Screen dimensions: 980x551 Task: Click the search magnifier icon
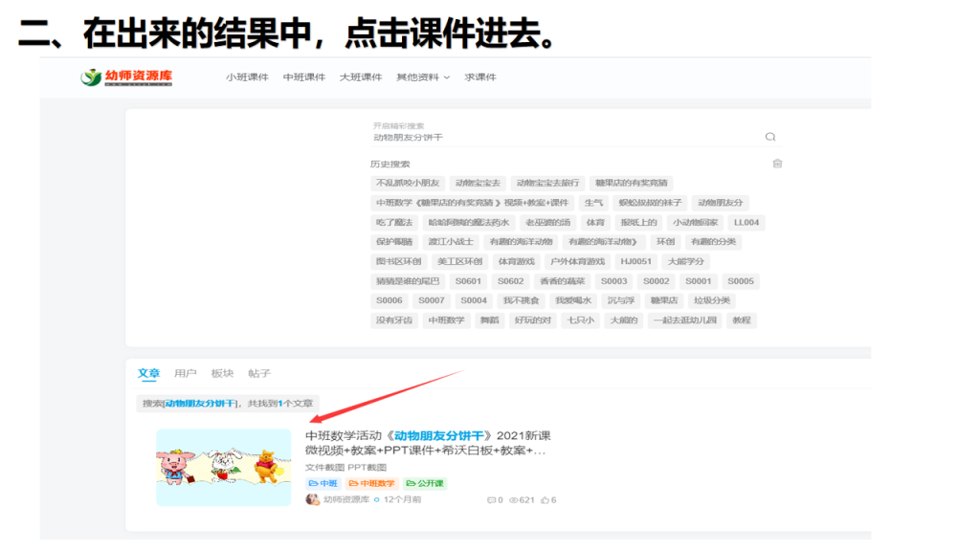point(770,137)
